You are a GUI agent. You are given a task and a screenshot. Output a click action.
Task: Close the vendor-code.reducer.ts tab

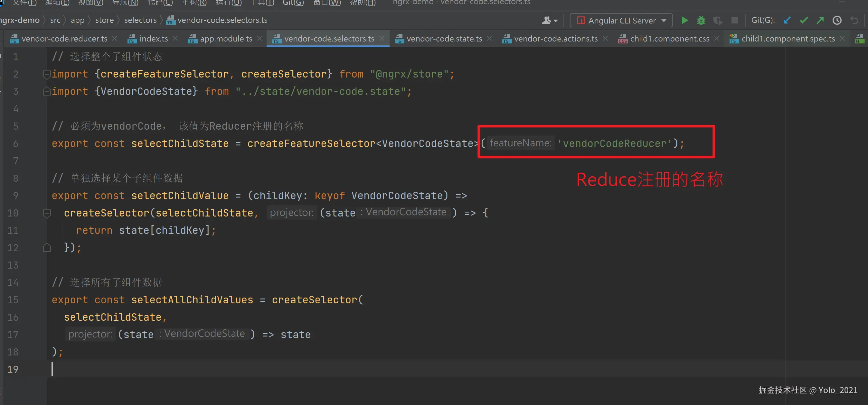click(x=115, y=38)
